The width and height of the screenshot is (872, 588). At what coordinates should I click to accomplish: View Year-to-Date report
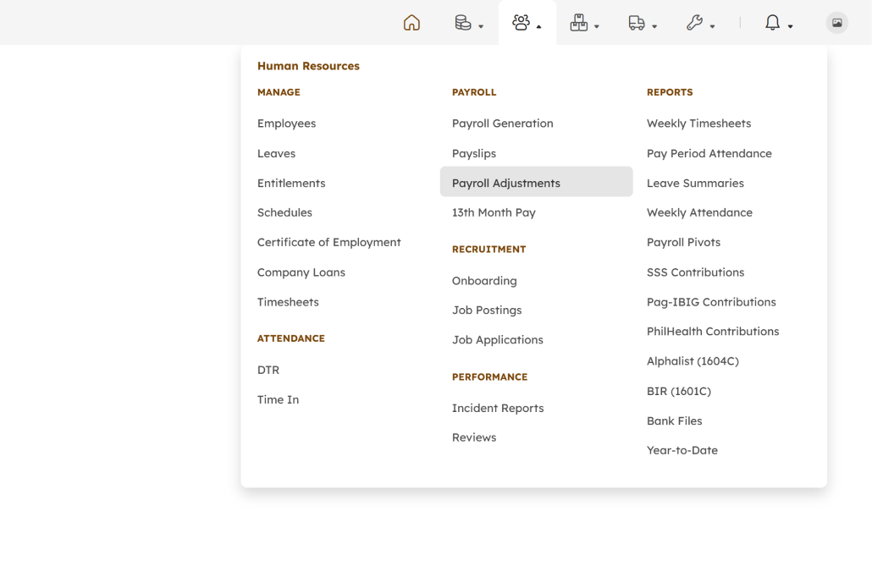point(682,450)
